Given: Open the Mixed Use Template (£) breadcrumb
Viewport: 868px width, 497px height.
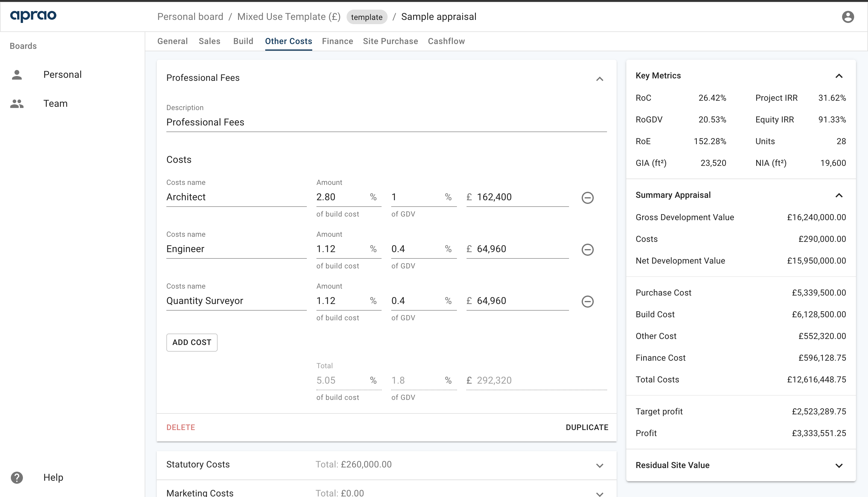Looking at the screenshot, I should (x=288, y=17).
